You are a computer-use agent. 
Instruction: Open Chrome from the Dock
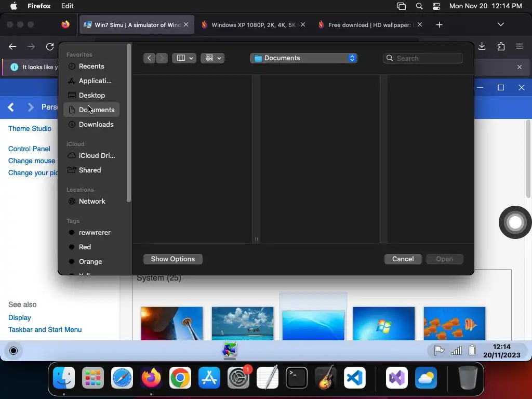[180, 378]
